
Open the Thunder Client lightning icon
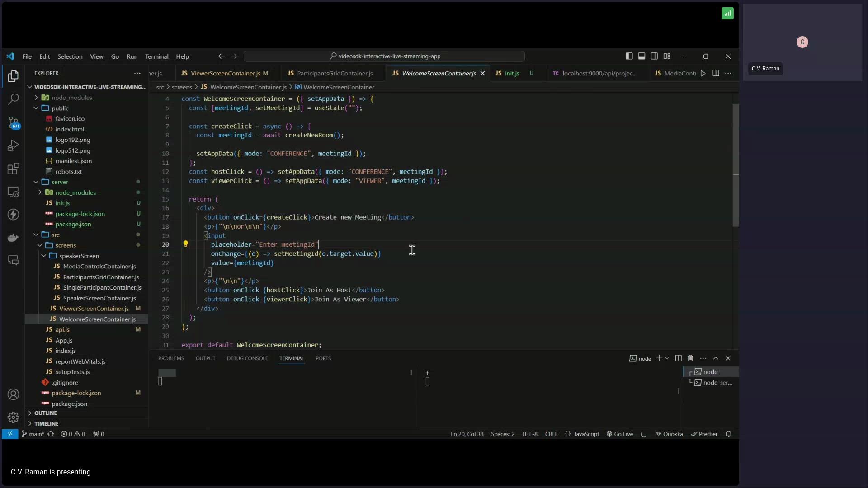coord(13,214)
